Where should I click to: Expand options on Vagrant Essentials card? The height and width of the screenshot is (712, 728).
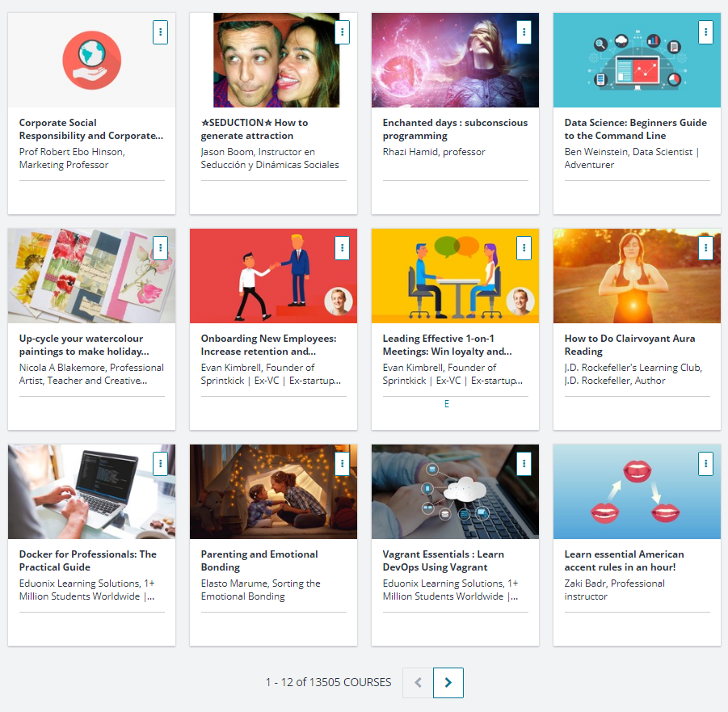pos(524,464)
